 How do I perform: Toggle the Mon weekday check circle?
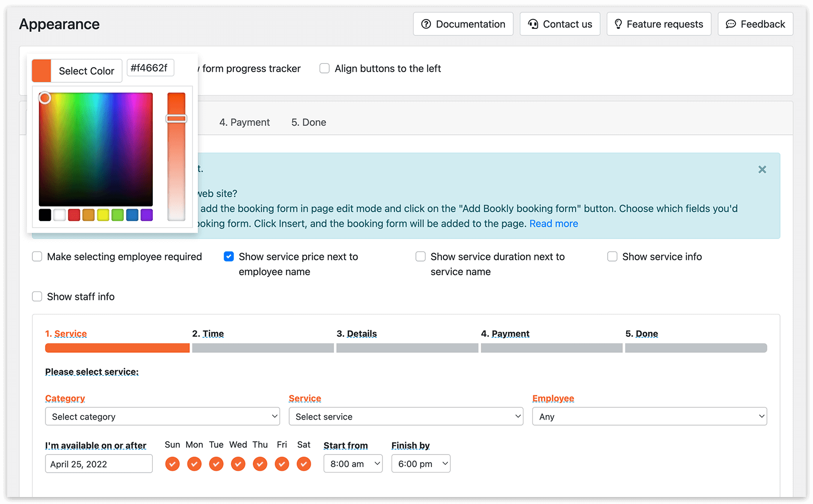pyautogui.click(x=194, y=464)
